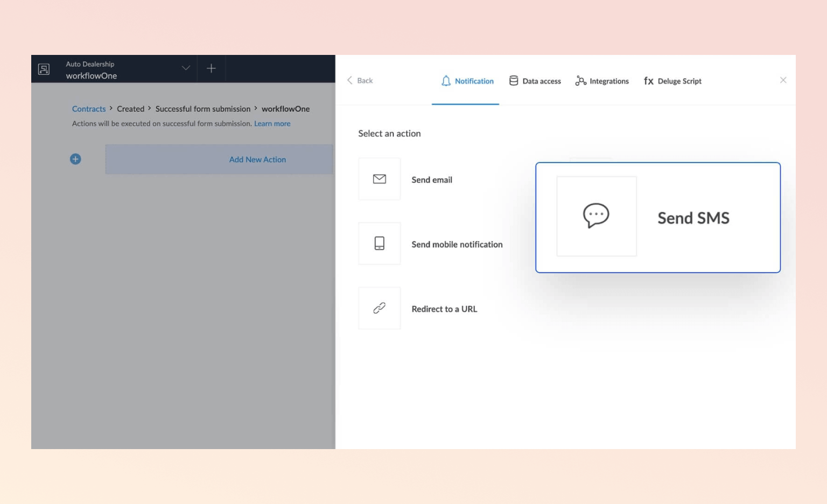This screenshot has width=827, height=504.
Task: Click the form icon beside Auto Dealership
Action: (44, 69)
